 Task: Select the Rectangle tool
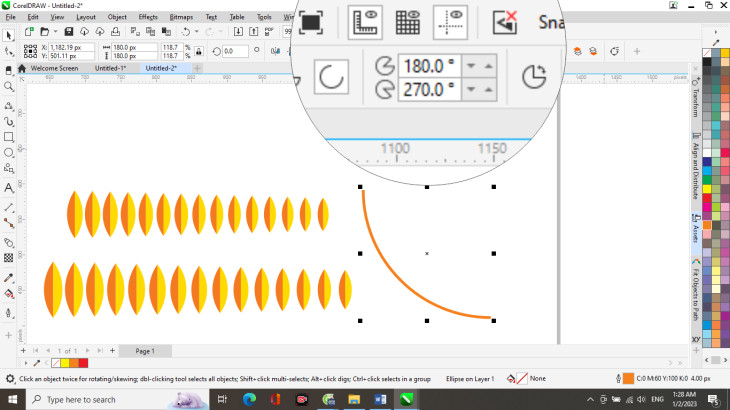pyautogui.click(x=8, y=137)
